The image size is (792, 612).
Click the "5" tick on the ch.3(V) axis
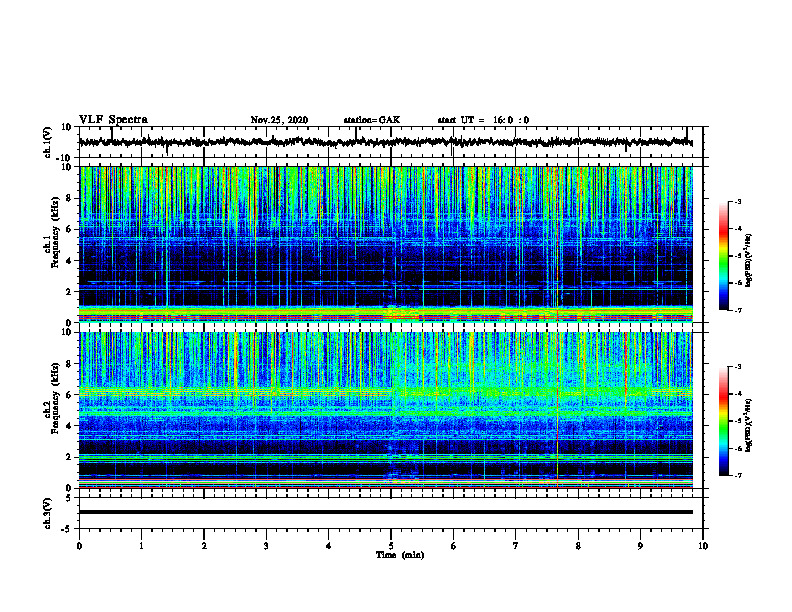(69, 497)
